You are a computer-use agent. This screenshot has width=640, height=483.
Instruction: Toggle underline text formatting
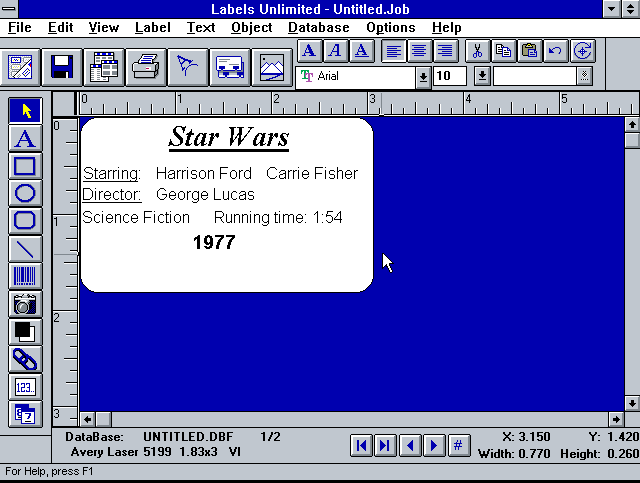click(x=362, y=51)
